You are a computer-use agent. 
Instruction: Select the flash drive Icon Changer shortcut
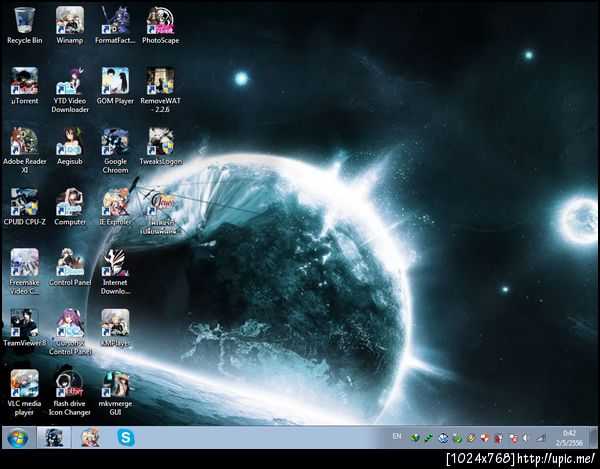pos(70,392)
